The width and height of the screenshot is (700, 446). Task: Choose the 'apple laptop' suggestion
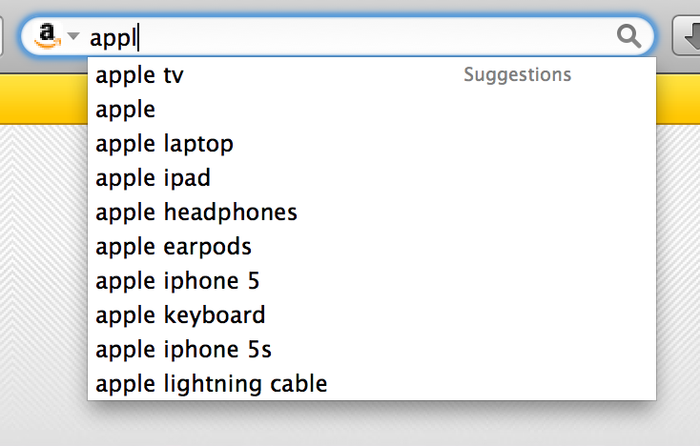372,143
